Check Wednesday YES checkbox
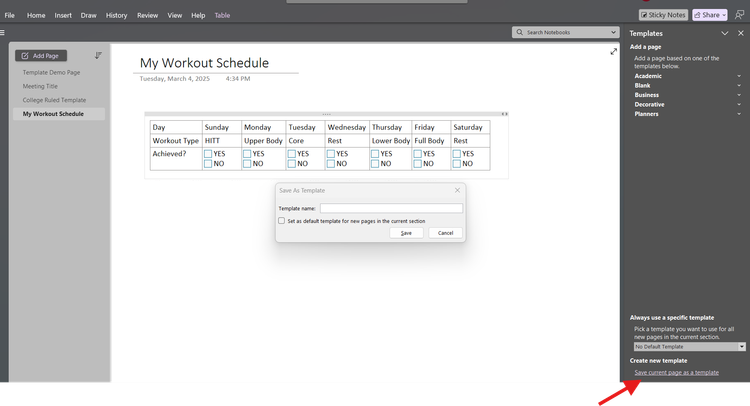The height and width of the screenshot is (406, 750). click(331, 154)
